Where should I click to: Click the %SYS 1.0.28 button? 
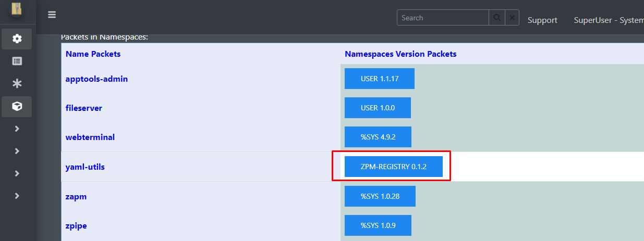(380, 196)
